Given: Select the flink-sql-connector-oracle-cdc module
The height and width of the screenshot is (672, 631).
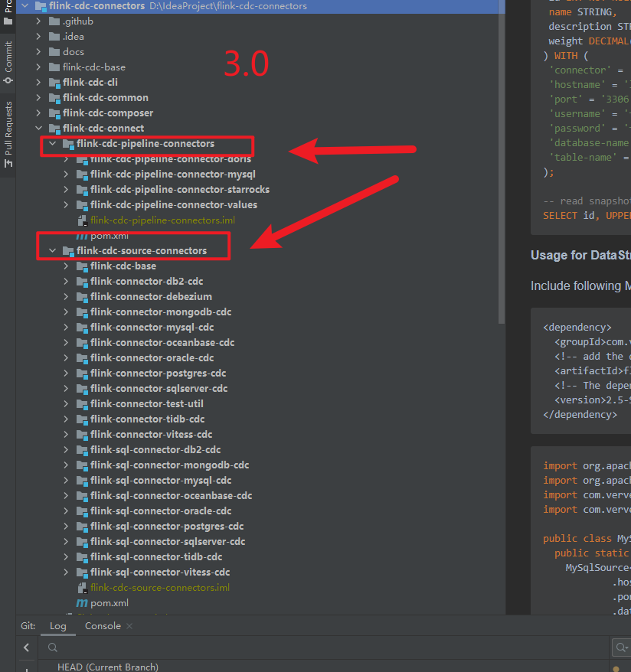Looking at the screenshot, I should click(161, 511).
